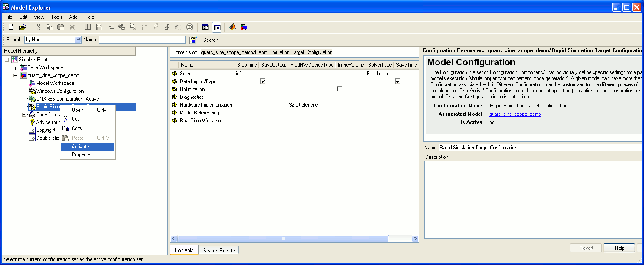
Task: Uncheck SaveTime checkbox in Data Import/Export row
Action: 398,81
